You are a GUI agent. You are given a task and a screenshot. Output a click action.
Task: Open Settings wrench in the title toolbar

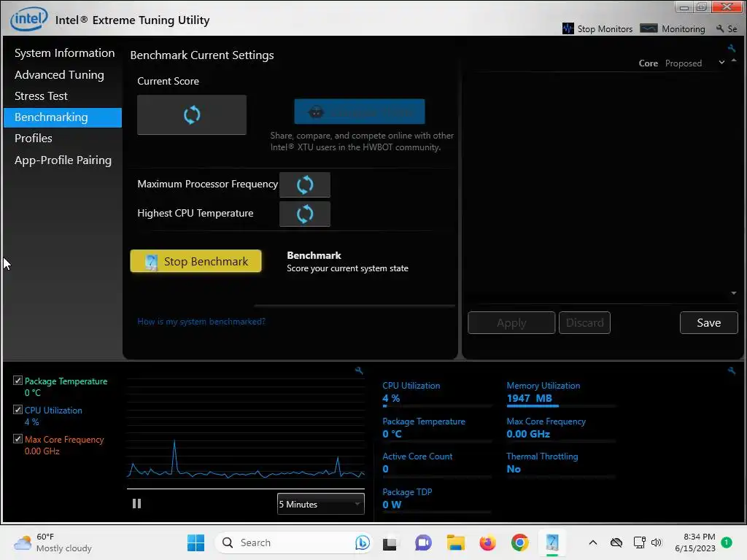[727, 28]
